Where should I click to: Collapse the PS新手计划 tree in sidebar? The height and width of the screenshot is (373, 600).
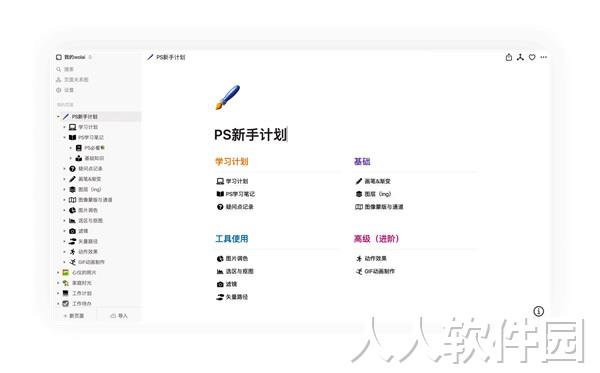click(x=58, y=117)
